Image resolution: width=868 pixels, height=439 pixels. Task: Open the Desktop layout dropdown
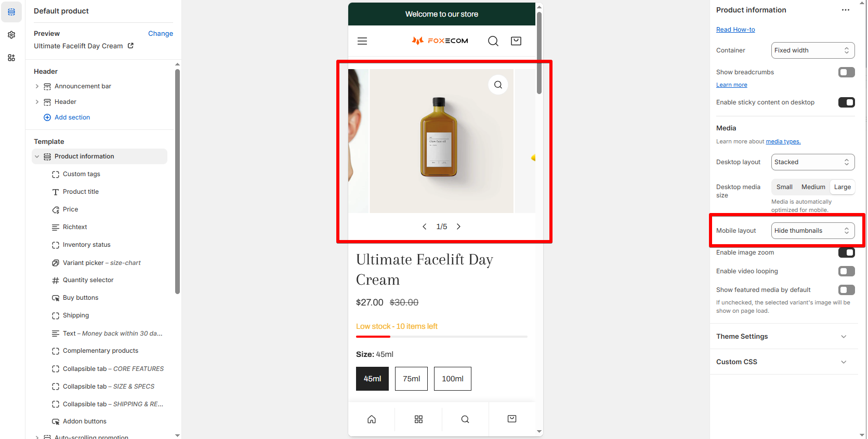tap(813, 162)
